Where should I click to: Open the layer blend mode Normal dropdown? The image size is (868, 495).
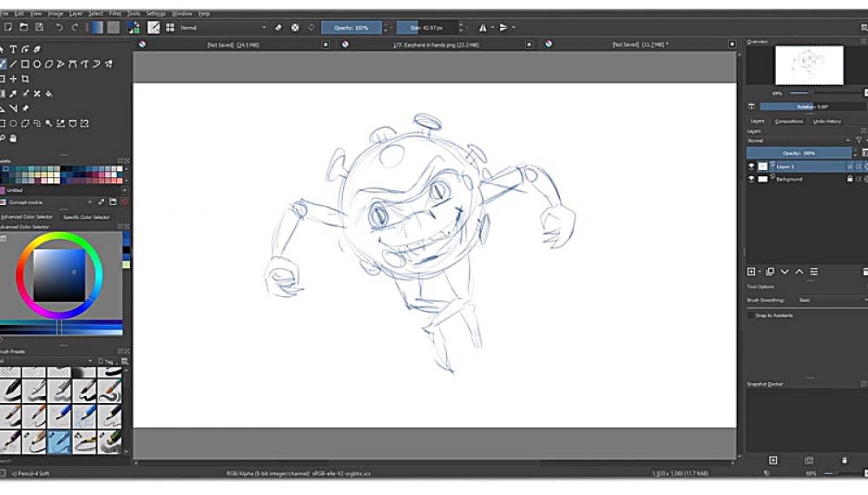click(799, 140)
